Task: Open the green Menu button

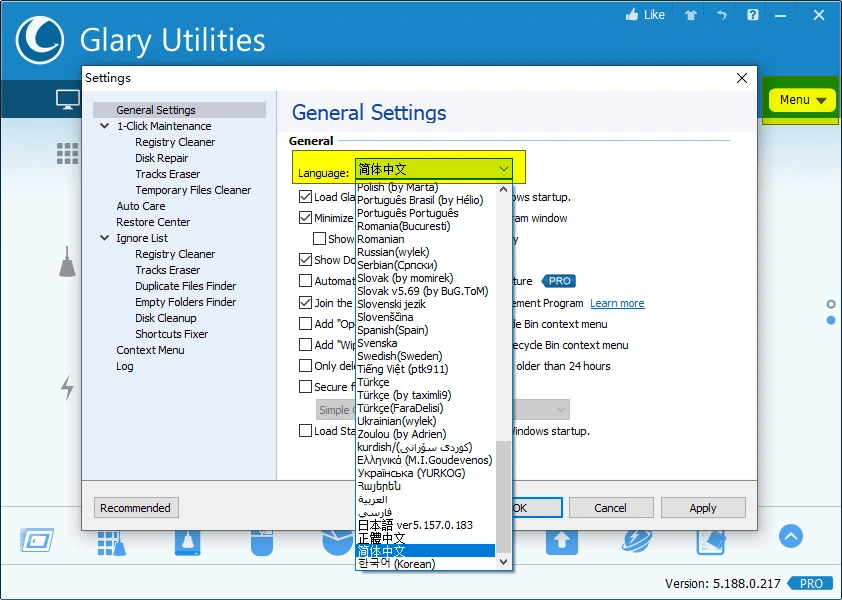Action: coord(800,99)
